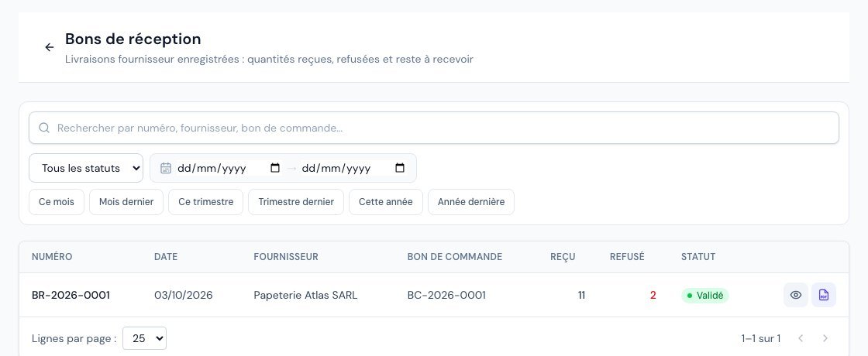The image size is (868, 356).
Task: Select the 'Année dernière' preset
Action: 471,202
